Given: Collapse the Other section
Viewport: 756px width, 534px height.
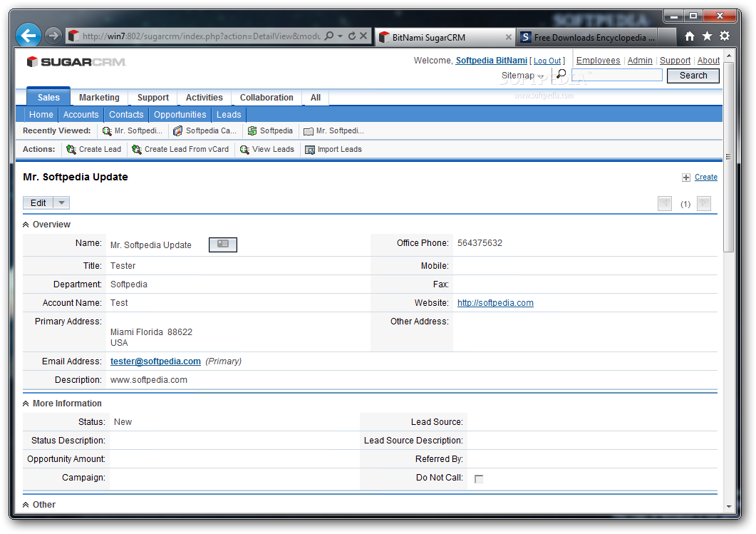Looking at the screenshot, I should point(26,505).
